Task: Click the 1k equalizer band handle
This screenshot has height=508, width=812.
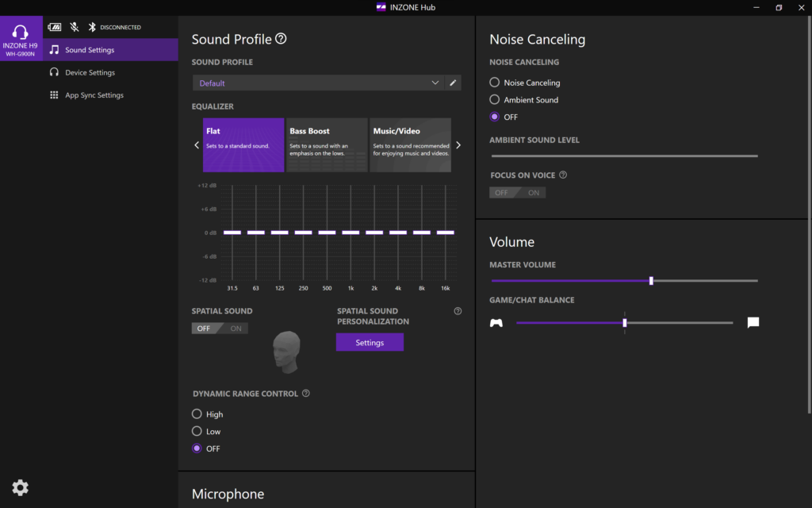Action: [x=350, y=233]
